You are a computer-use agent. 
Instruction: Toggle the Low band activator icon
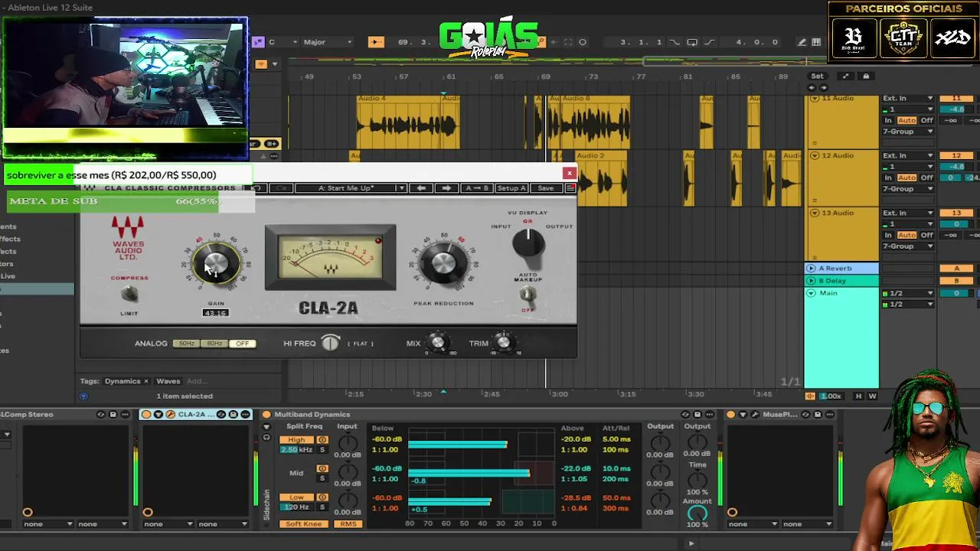tap(322, 497)
